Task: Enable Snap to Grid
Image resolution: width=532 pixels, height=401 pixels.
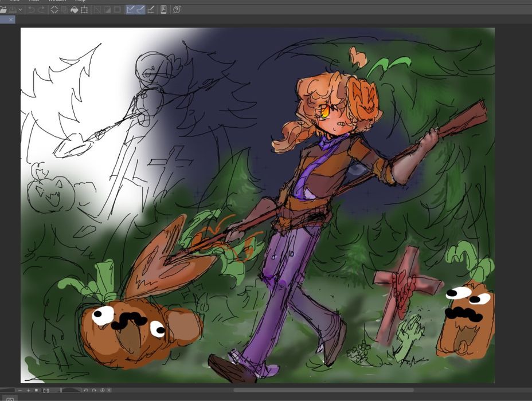Action: [151, 10]
